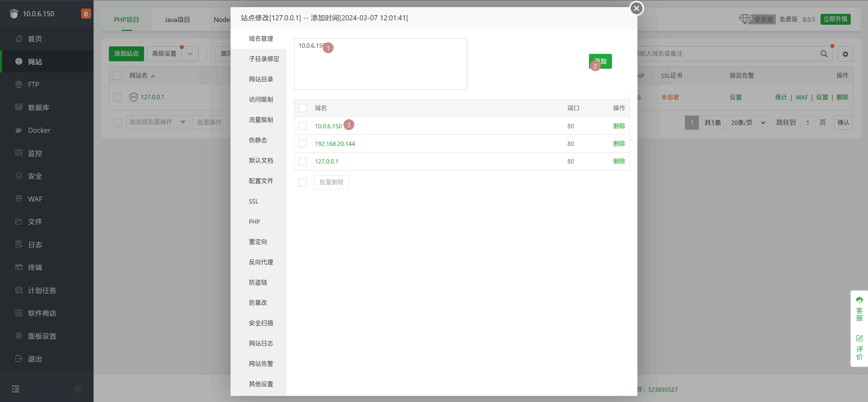Open dropdown arrow beside 高级设置

tap(190, 54)
